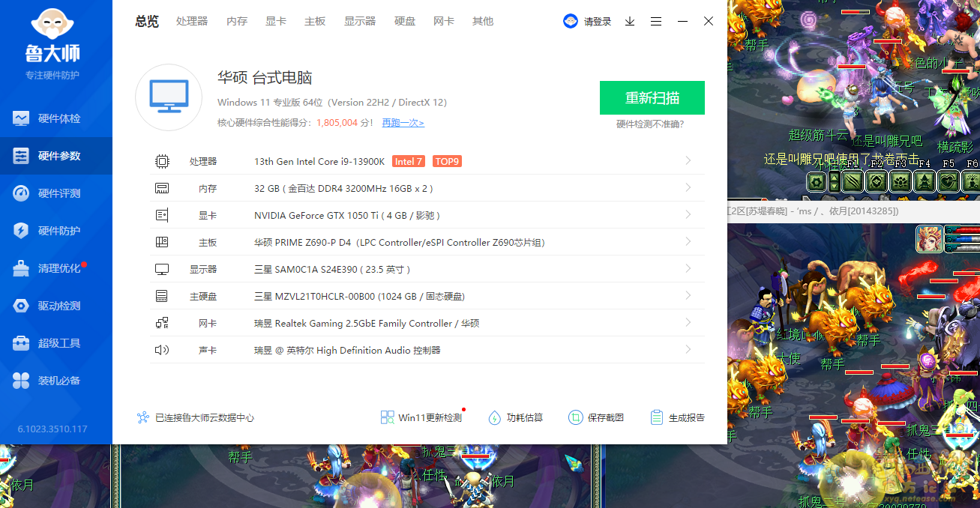The width and height of the screenshot is (980, 508).
Task: Click the download arrow icon in title bar
Action: (630, 22)
